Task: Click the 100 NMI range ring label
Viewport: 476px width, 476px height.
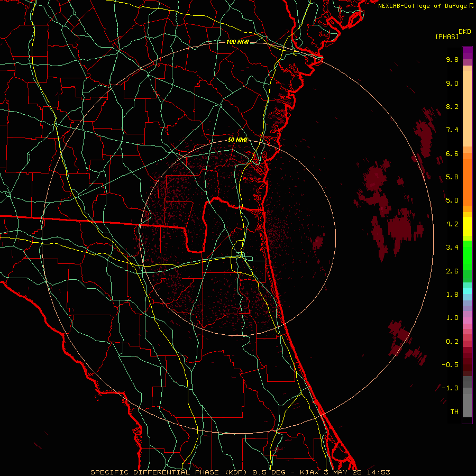Action: (237, 42)
